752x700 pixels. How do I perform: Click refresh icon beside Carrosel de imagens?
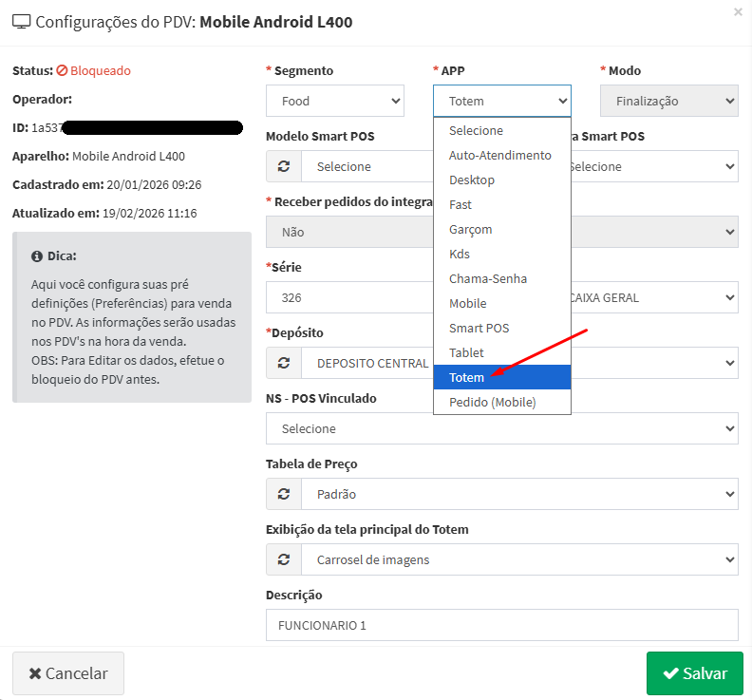(283, 559)
